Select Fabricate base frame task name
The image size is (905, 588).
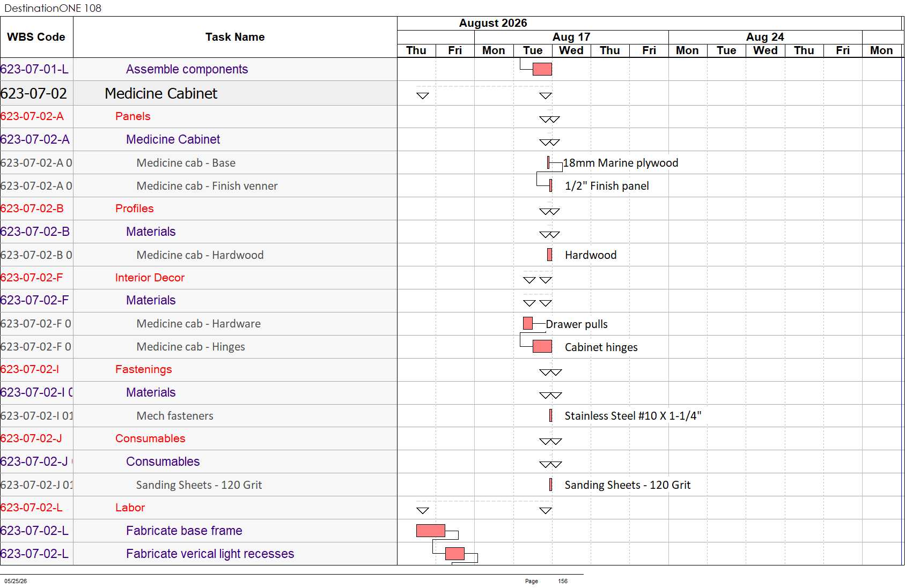point(184,531)
